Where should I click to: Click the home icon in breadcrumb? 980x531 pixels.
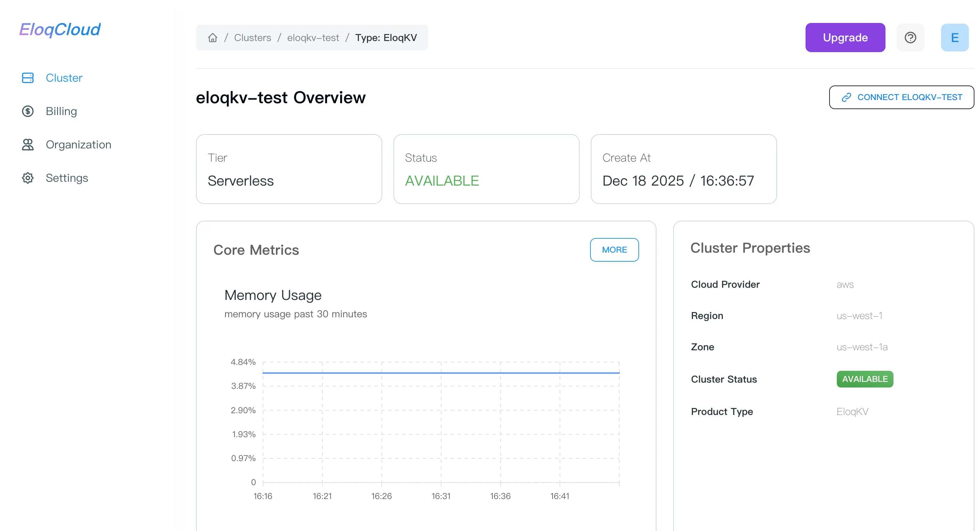[x=213, y=38]
